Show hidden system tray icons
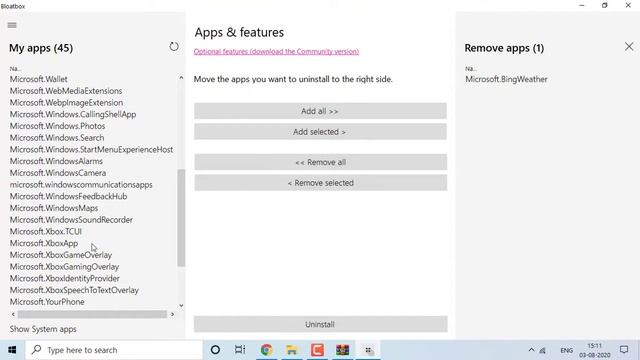The image size is (640, 360). point(531,350)
